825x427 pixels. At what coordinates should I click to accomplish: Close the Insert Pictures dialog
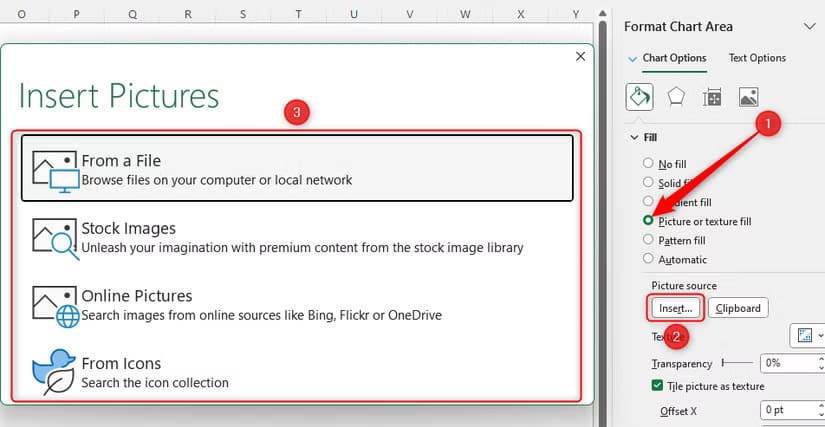pos(580,56)
